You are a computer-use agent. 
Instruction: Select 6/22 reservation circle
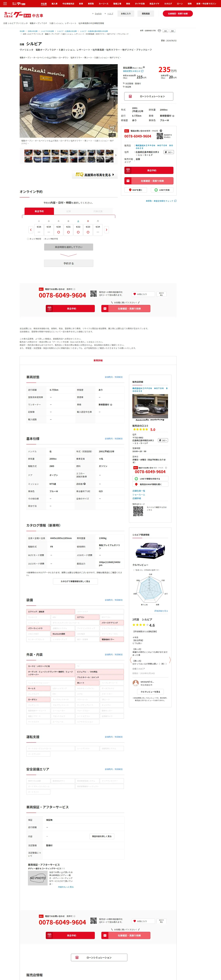pos(78,232)
